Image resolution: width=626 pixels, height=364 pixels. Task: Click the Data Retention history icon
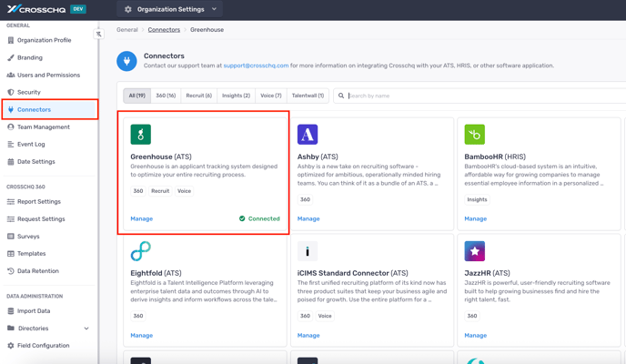11,270
